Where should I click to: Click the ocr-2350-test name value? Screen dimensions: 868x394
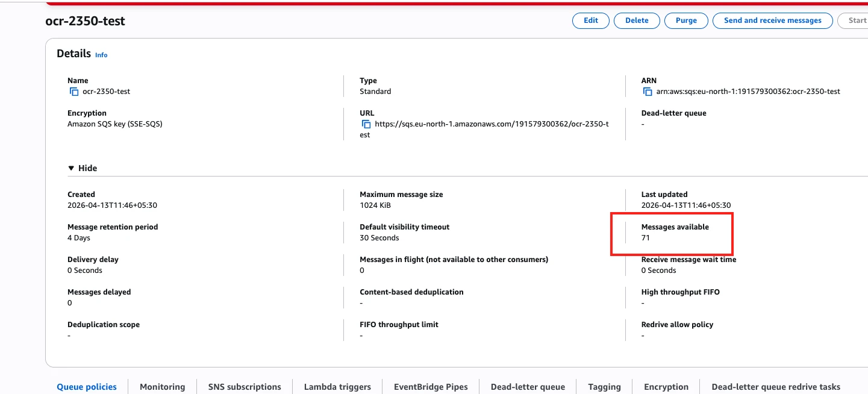[x=106, y=92]
